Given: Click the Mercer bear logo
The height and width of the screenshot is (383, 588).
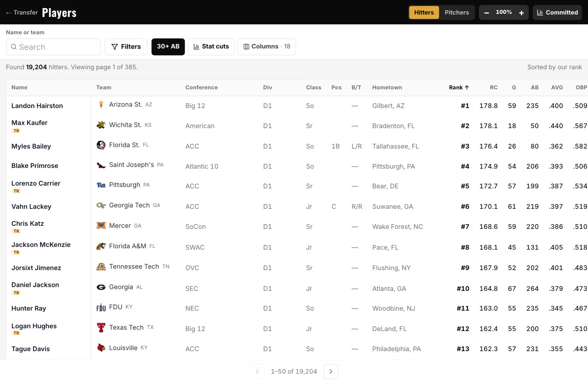Looking at the screenshot, I should click(x=101, y=226).
